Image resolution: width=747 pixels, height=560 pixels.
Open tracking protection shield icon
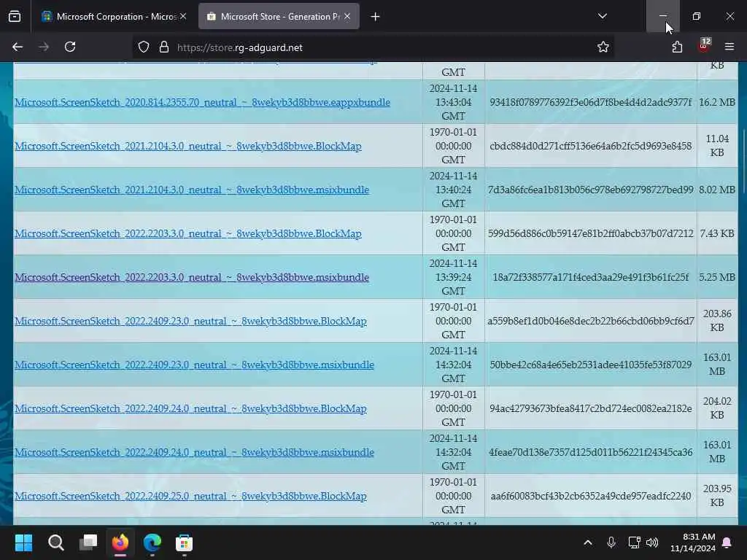tap(144, 47)
